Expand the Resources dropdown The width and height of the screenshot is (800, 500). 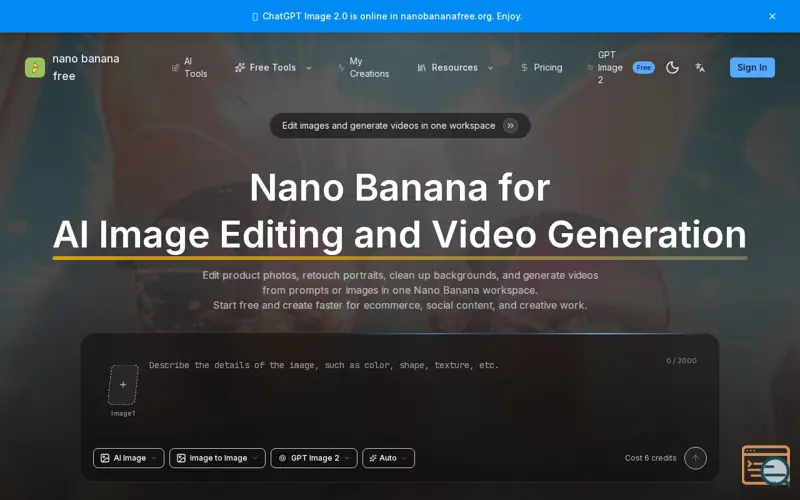coord(455,67)
